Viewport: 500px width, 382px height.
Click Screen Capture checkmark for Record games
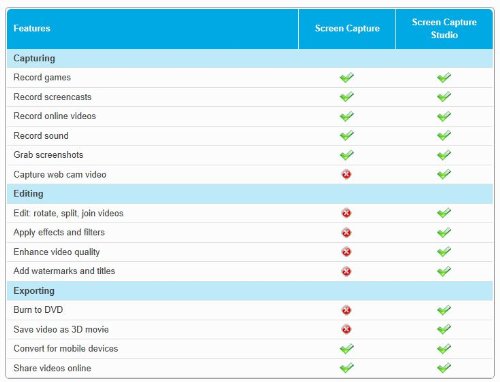click(347, 78)
